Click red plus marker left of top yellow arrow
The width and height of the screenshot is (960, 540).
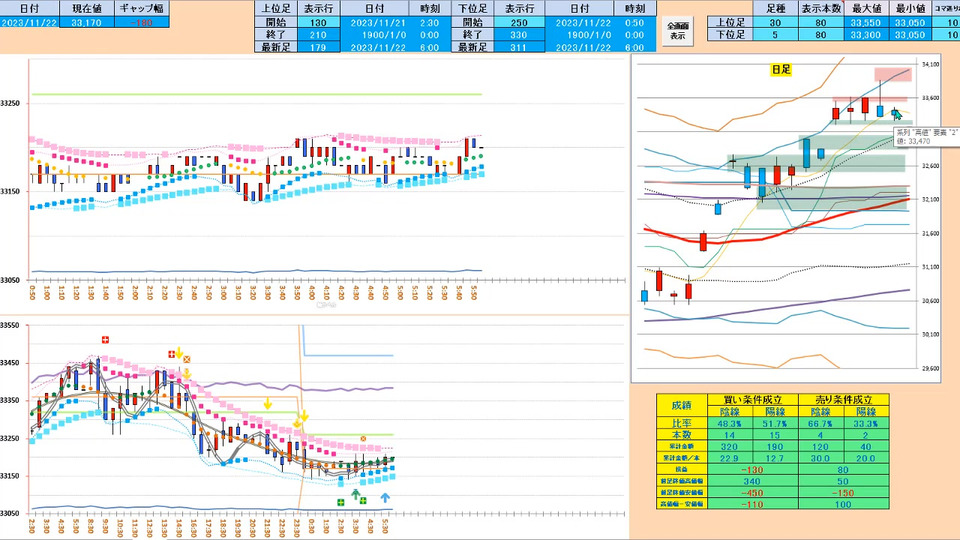[x=171, y=354]
